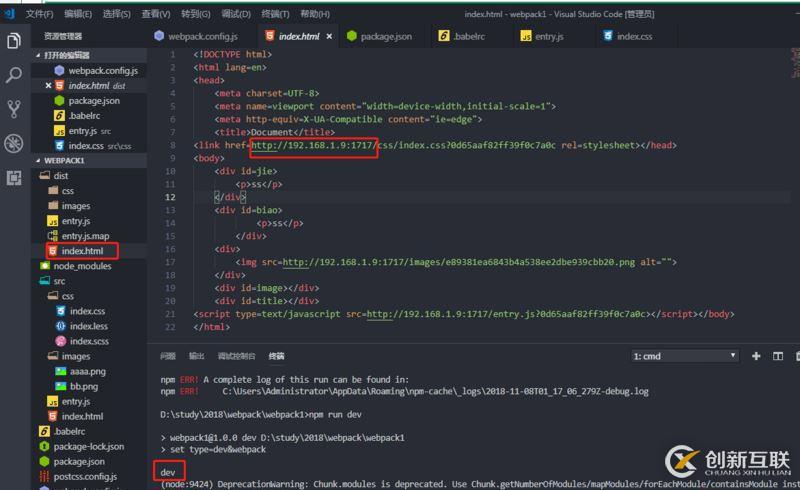This screenshot has height=490, width=800.
Task: Switch to the 输出 panel tab
Action: (x=196, y=356)
